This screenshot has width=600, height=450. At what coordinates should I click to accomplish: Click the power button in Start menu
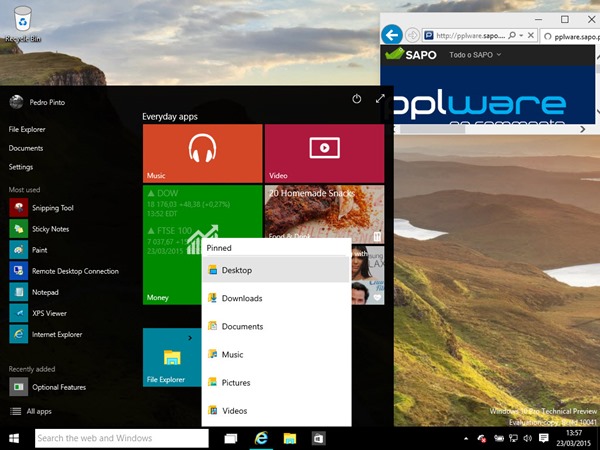coord(357,99)
